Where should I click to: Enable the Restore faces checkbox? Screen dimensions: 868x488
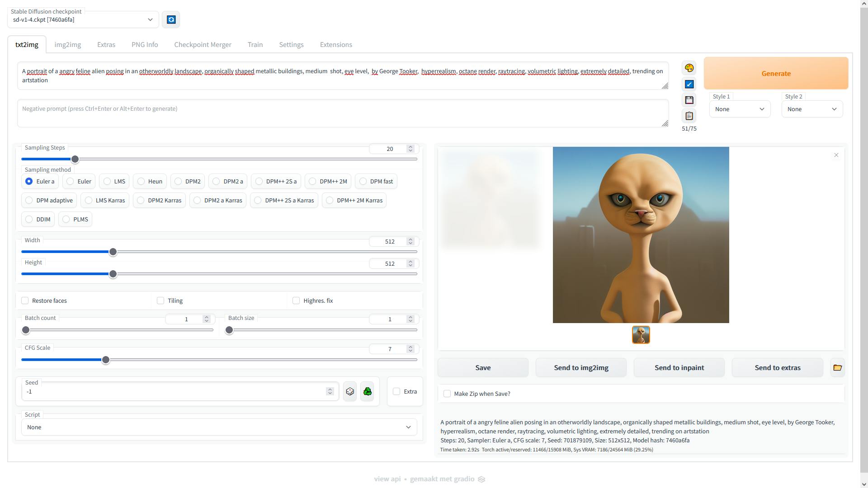(25, 300)
